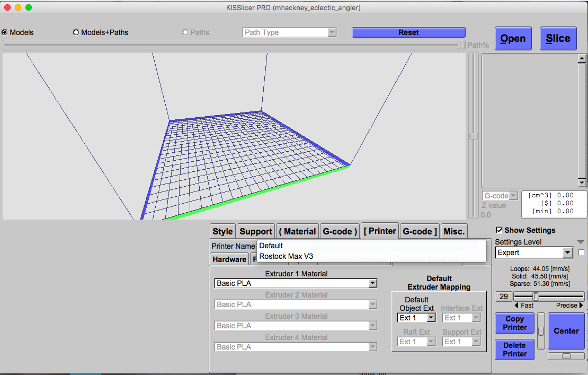Open the Extruder 1 Material dropdown
Image resolution: width=588 pixels, height=375 pixels.
pos(372,283)
